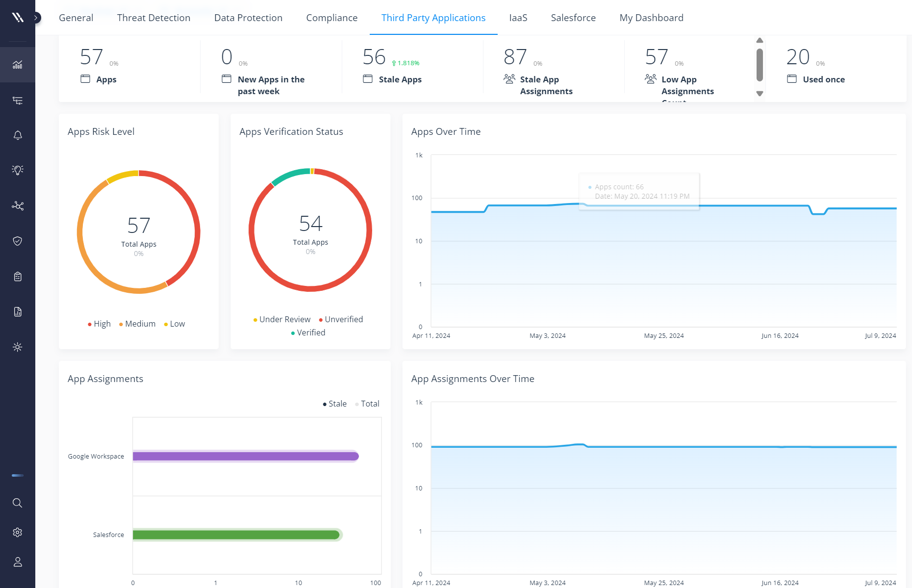
Task: Click the App Assignments Over Time title
Action: tap(473, 379)
